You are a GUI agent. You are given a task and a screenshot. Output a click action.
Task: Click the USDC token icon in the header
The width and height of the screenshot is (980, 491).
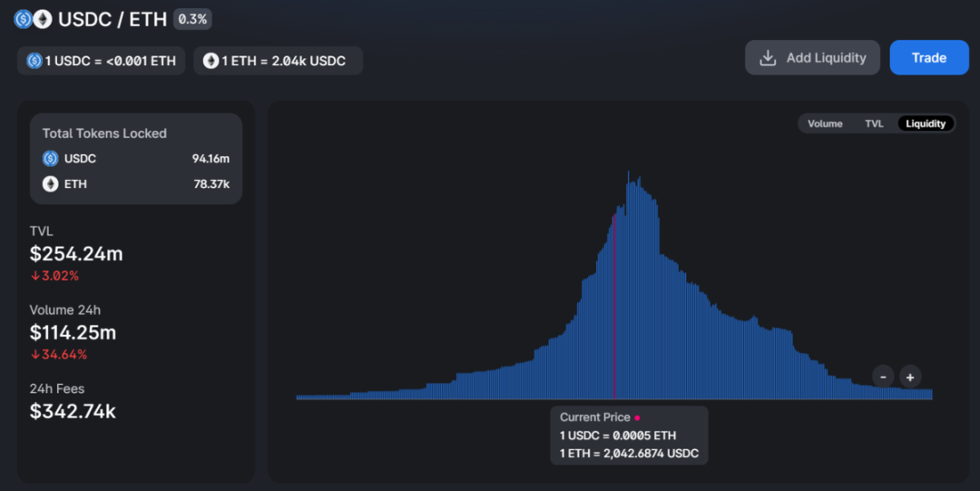(x=23, y=19)
